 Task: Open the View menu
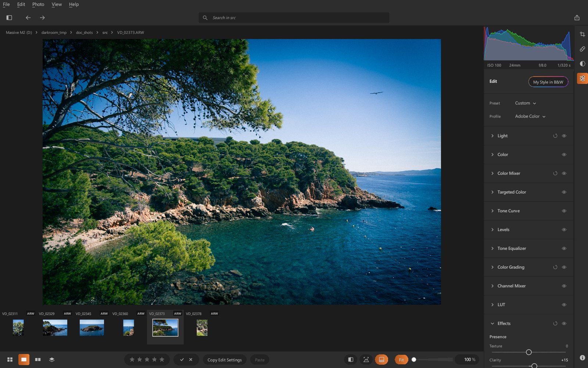click(x=57, y=4)
